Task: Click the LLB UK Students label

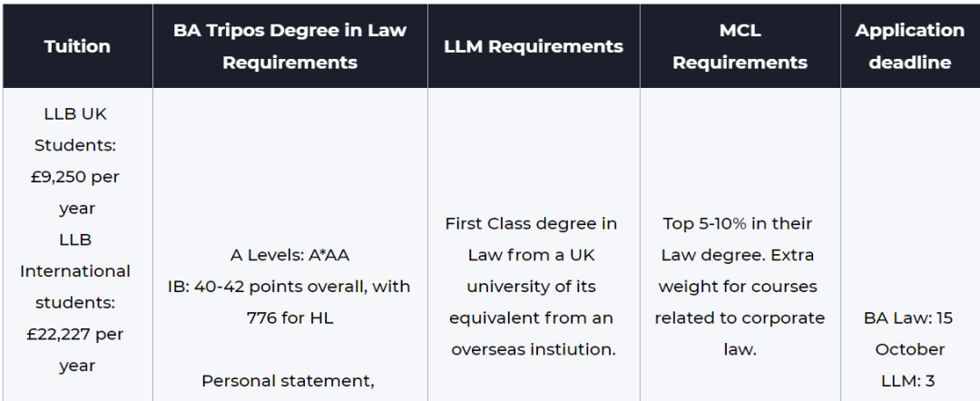Action: pyautogui.click(x=75, y=130)
